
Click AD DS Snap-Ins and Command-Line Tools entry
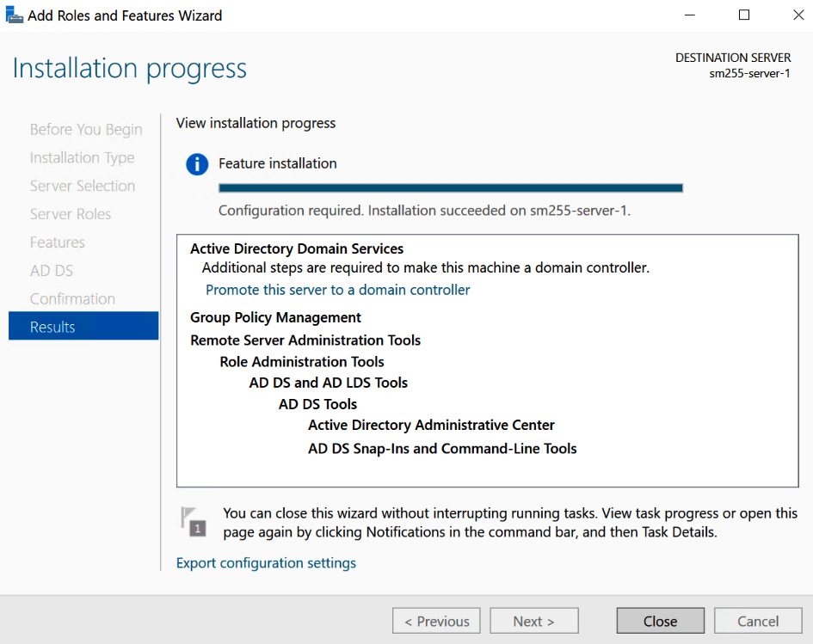pos(442,449)
